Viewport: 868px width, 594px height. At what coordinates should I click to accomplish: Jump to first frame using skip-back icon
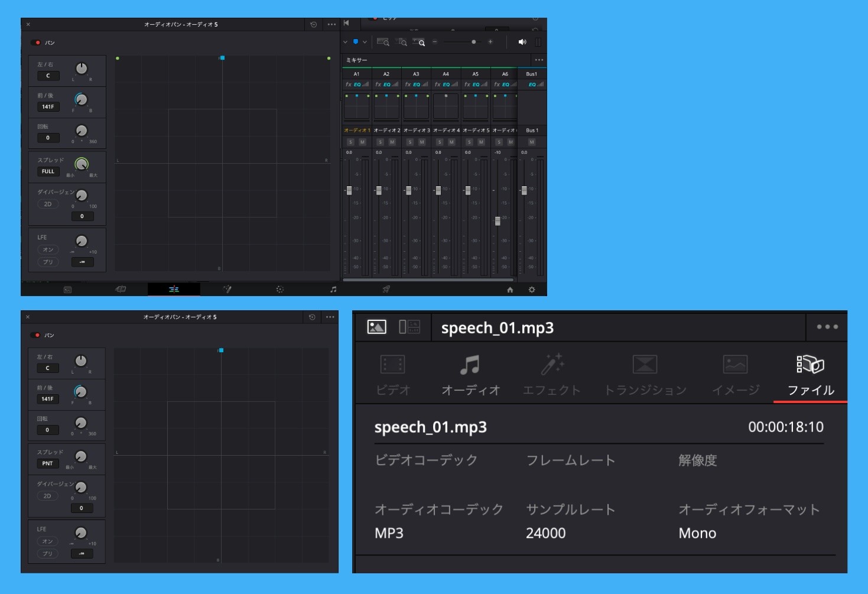347,23
